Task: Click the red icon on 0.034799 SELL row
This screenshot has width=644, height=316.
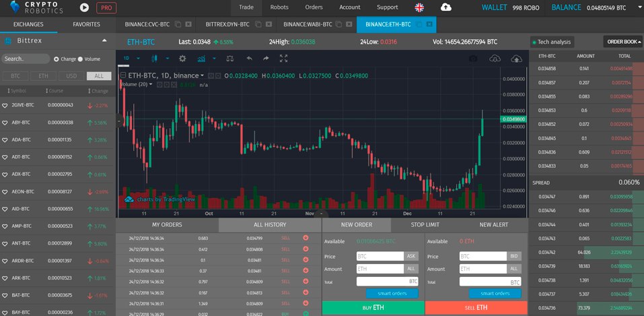Action: click(306, 238)
